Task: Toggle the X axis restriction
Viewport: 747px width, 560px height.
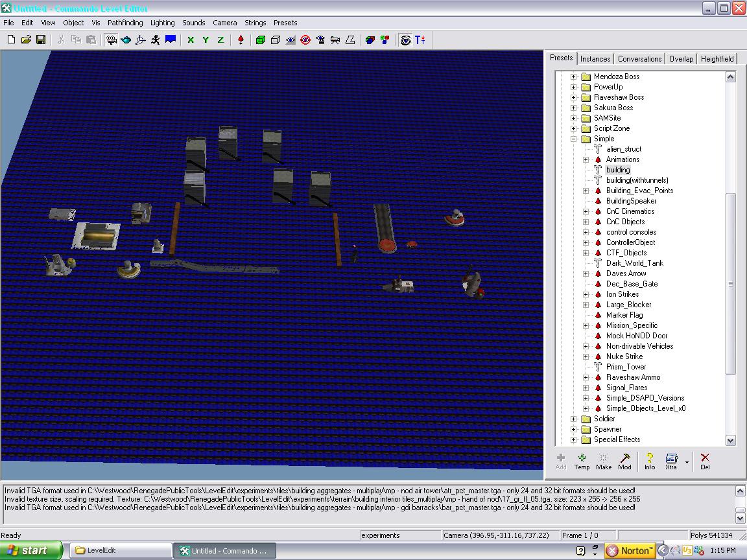Action: tap(191, 40)
